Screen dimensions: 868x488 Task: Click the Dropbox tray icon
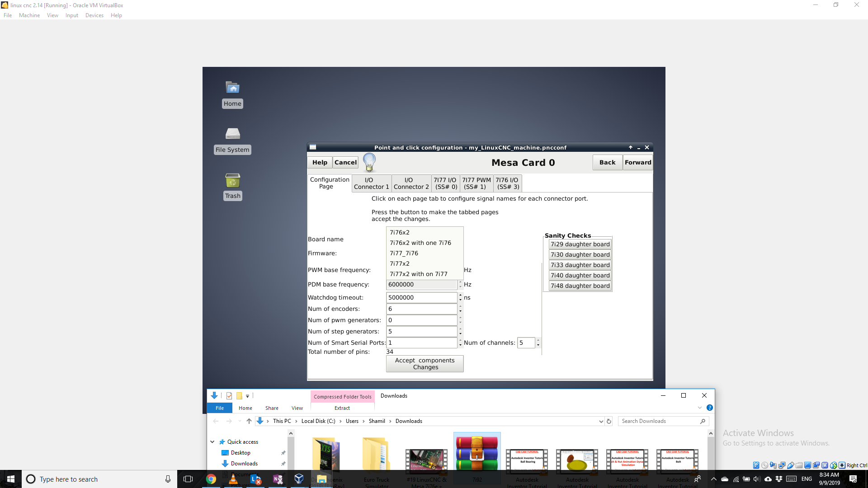(x=779, y=479)
